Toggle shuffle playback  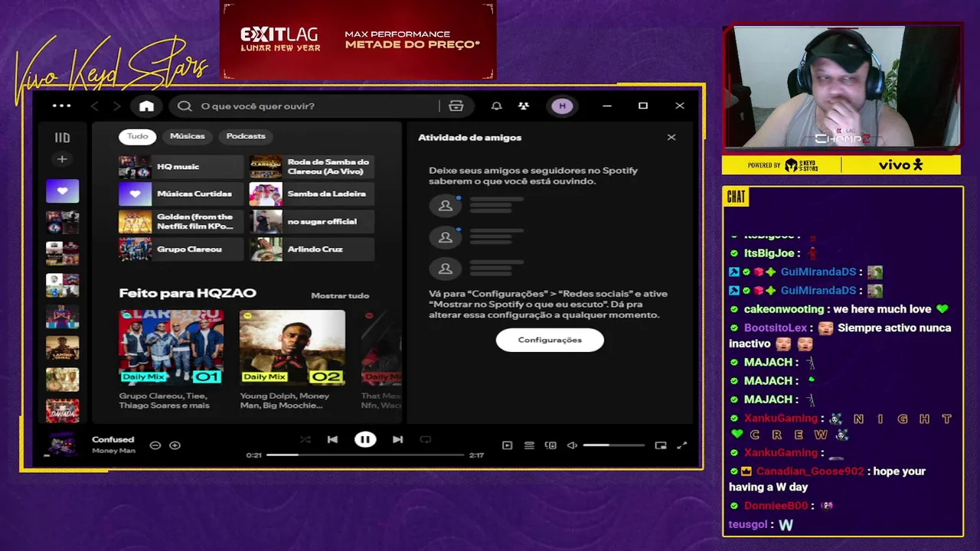click(305, 439)
